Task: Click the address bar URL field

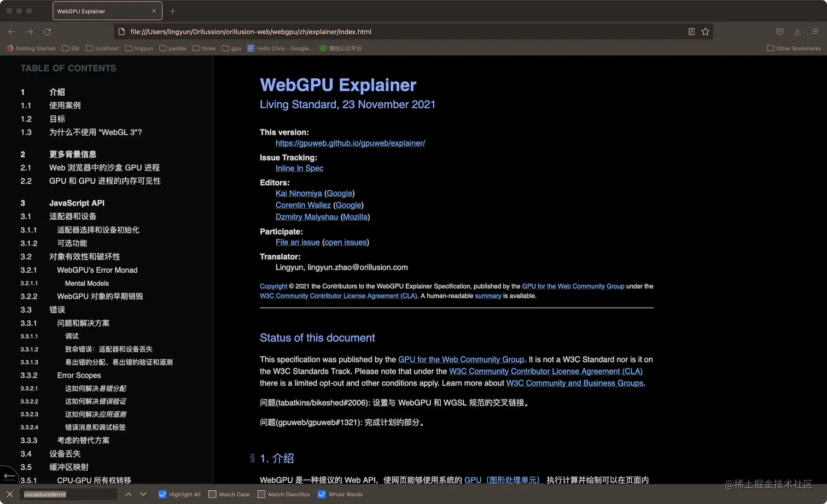Action: 405,32
